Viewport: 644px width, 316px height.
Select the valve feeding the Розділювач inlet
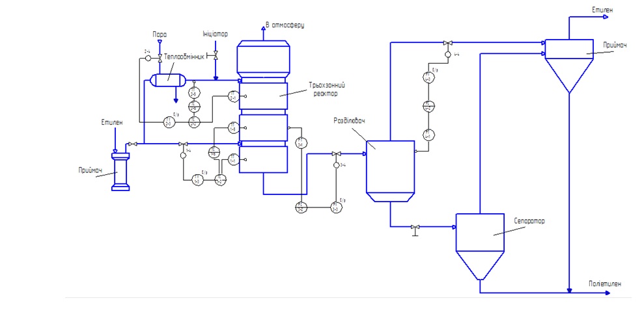[337, 153]
